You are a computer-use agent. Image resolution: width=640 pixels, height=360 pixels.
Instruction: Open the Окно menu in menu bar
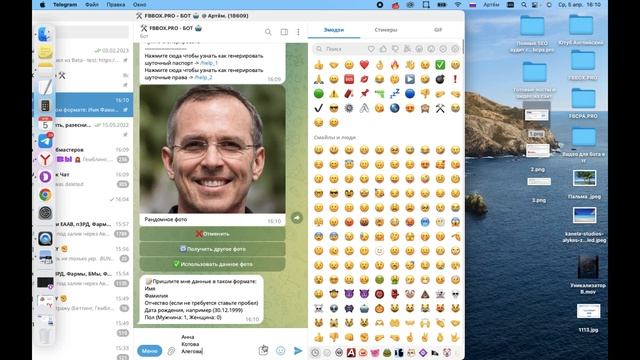click(x=139, y=4)
